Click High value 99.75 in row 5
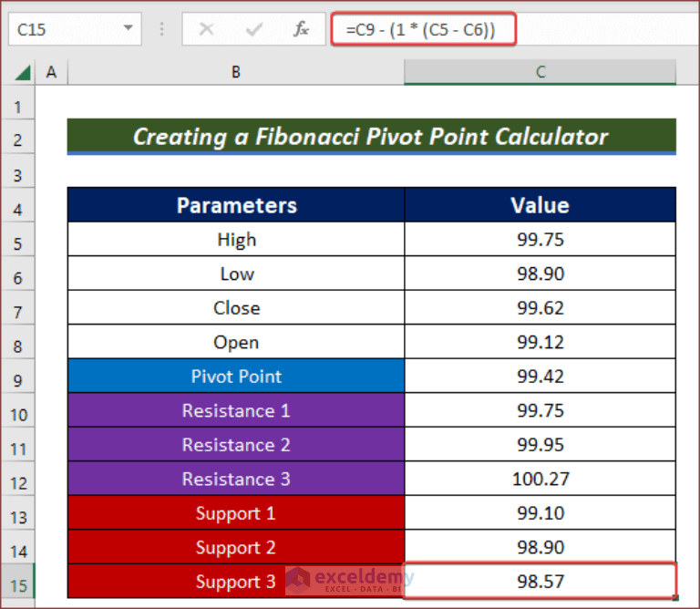This screenshot has height=609, width=700. tap(540, 239)
